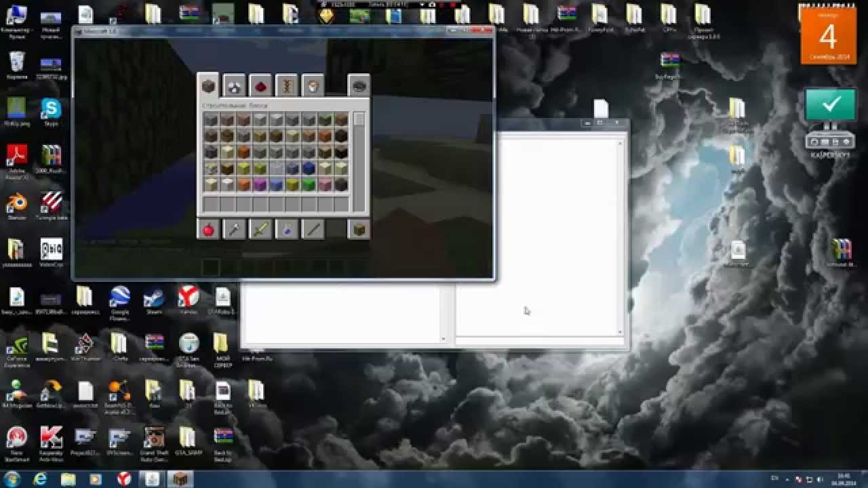Viewport: 868px width, 488px height.
Task: Click the inventory grid scrollbar handle
Action: [x=359, y=119]
